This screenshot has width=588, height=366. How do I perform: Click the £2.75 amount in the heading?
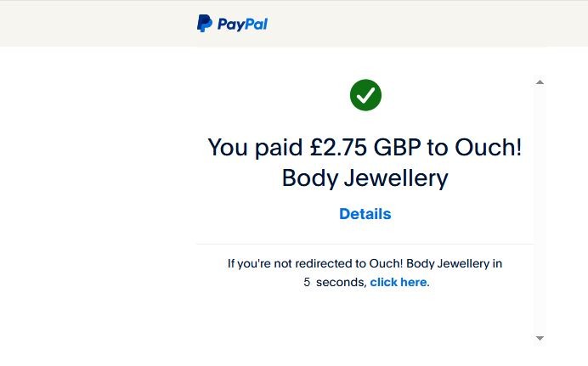coord(338,147)
